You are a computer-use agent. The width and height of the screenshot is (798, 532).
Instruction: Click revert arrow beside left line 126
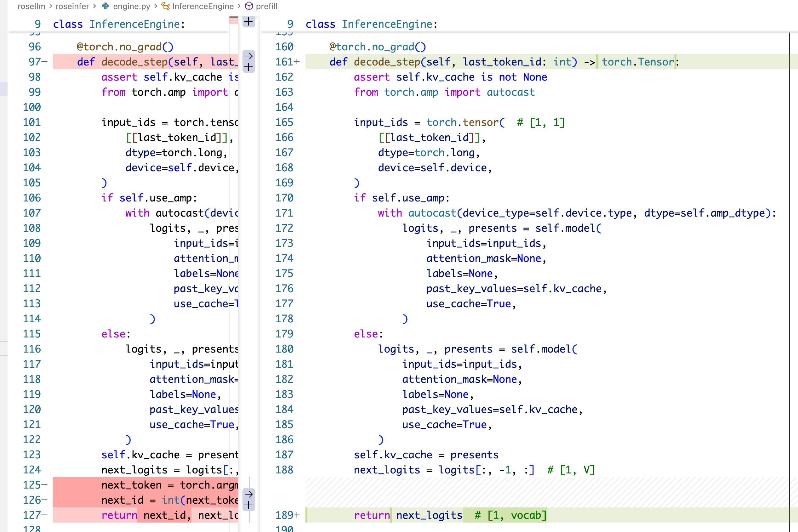coord(248,494)
